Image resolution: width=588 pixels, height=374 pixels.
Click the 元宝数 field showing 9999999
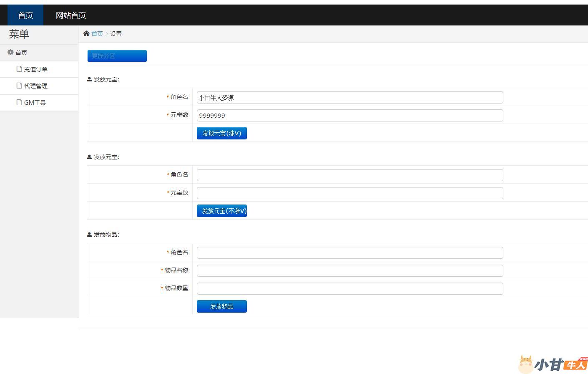coord(349,116)
